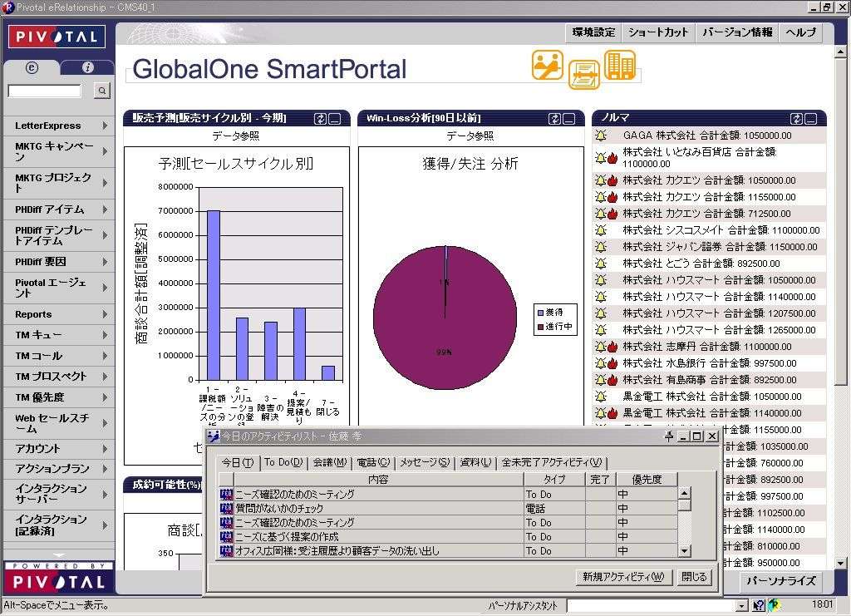Viewport: 851px width, 616px height.
Task: Select the 電話(C) tab
Action: click(x=373, y=462)
